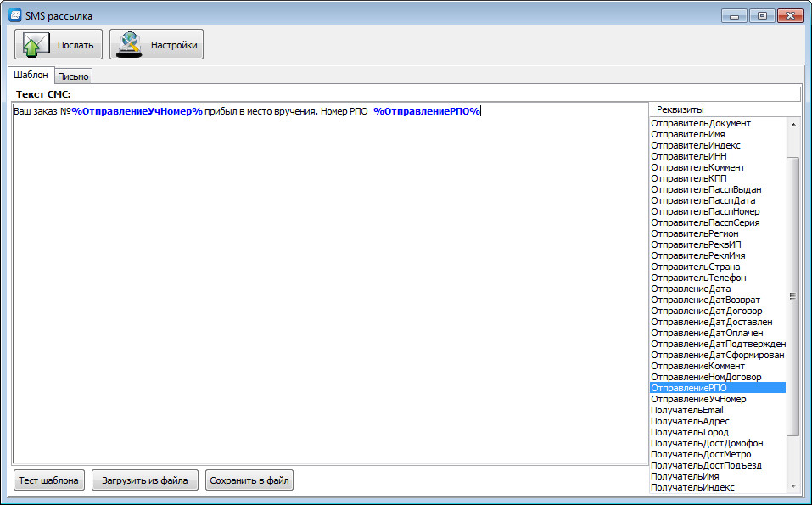The width and height of the screenshot is (812, 505).
Task: Select ПолучательАдрес in the list
Action: click(718, 421)
